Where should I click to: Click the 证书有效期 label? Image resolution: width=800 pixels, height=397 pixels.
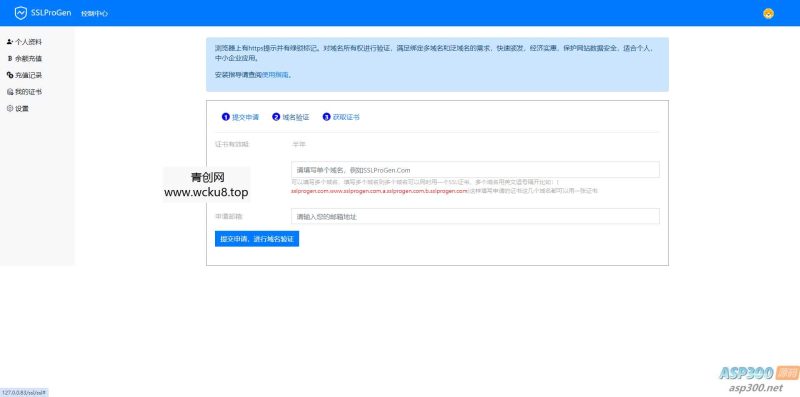(x=232, y=144)
